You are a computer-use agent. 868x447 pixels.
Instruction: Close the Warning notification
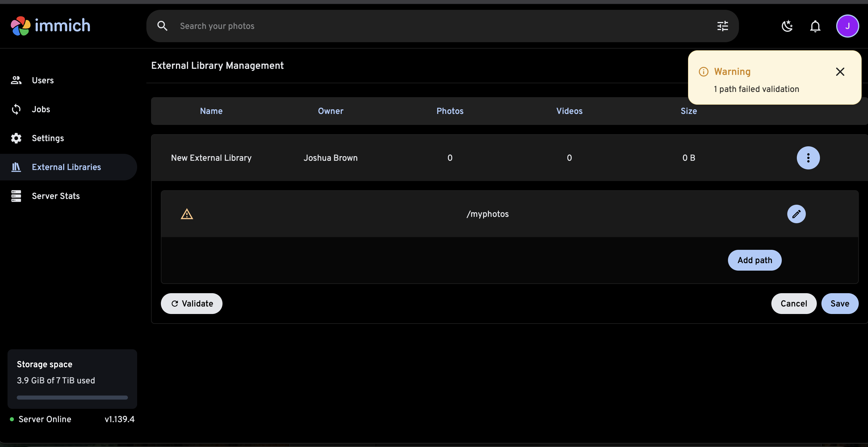pos(840,71)
